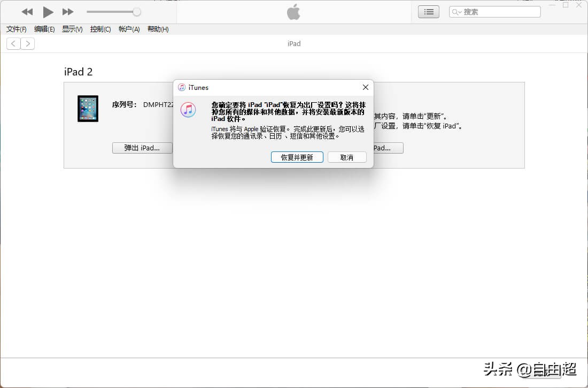Screen dimensions: 588x388
Task: Click the back navigation arrow
Action: [x=13, y=43]
